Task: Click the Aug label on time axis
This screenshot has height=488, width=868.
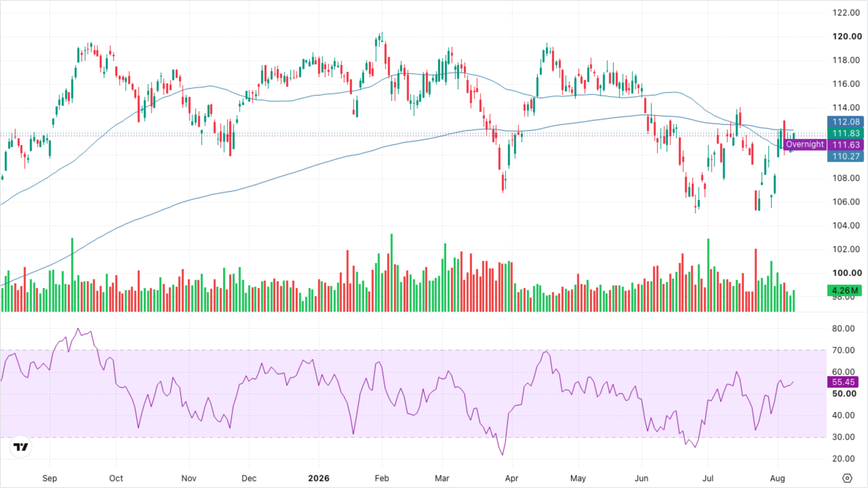Action: (x=777, y=478)
